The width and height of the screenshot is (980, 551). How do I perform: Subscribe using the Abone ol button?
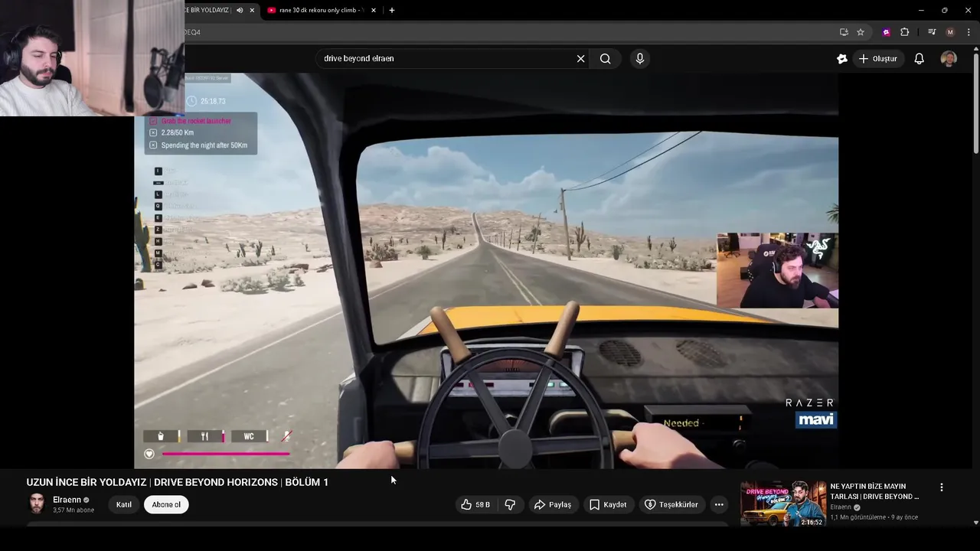[x=166, y=504]
